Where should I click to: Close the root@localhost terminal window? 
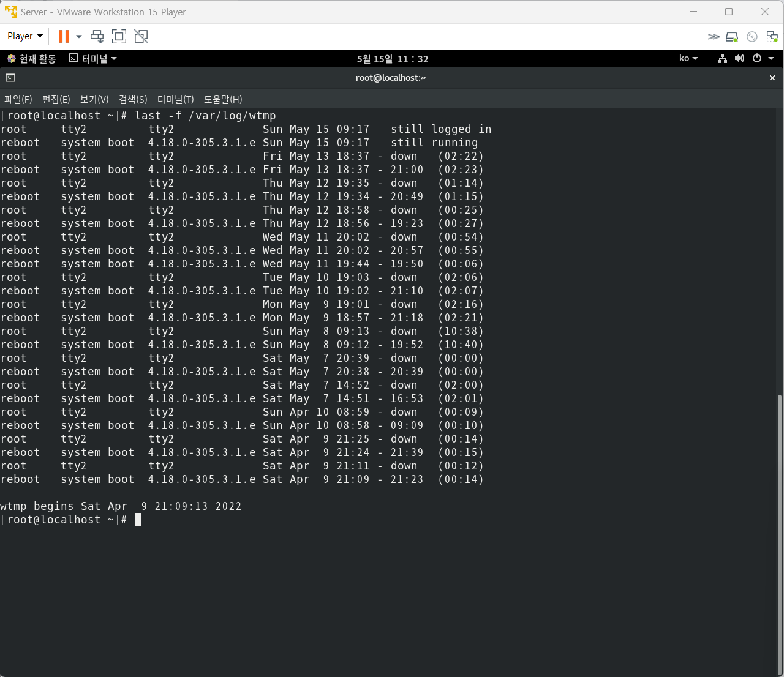[x=772, y=78]
